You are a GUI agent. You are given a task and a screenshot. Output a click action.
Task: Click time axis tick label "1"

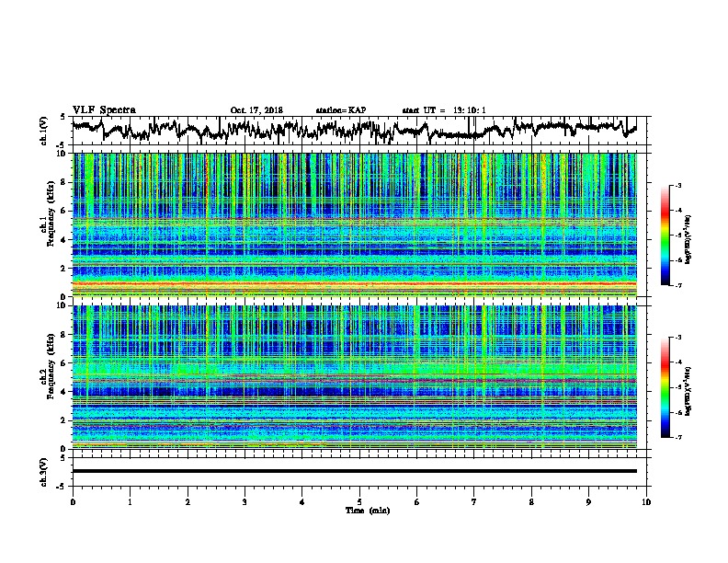[x=130, y=502]
